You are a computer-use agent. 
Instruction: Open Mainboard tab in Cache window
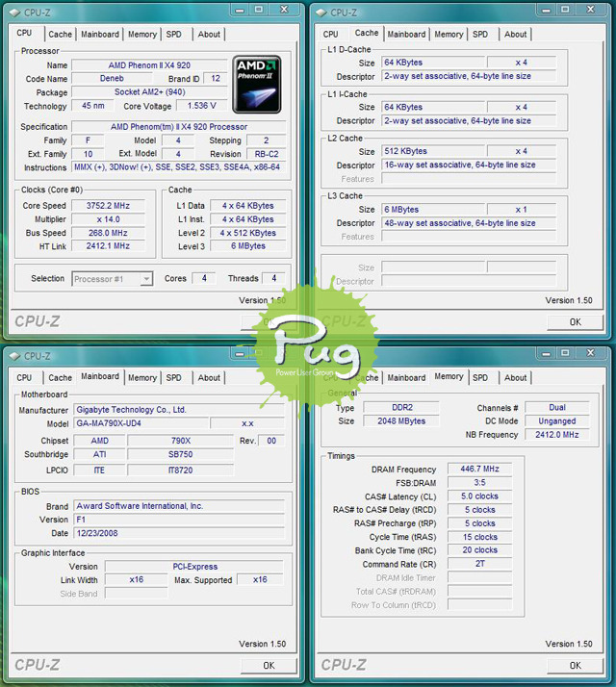click(406, 35)
